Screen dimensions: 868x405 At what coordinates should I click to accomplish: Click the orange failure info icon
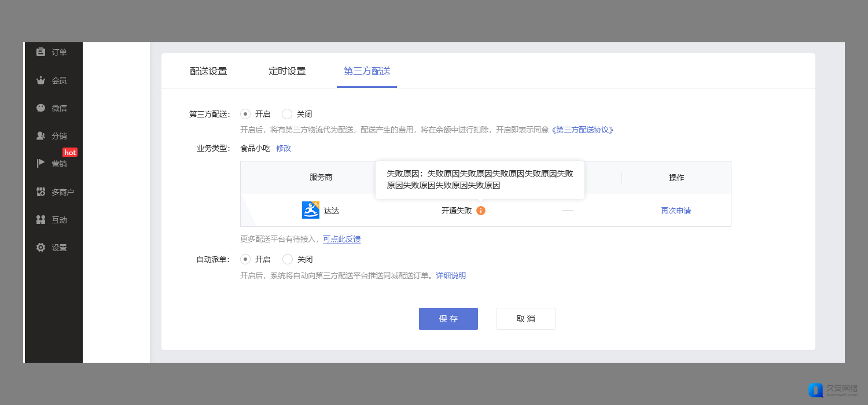click(481, 211)
